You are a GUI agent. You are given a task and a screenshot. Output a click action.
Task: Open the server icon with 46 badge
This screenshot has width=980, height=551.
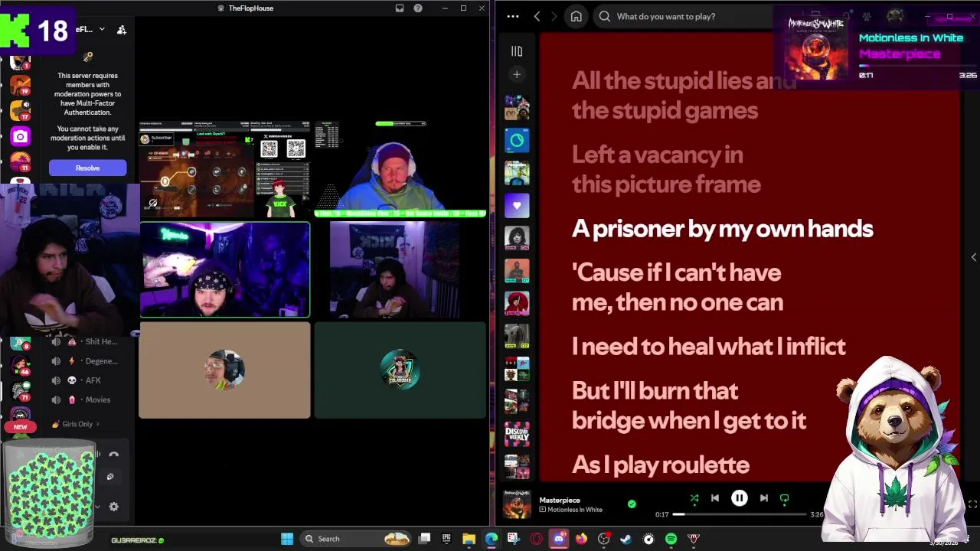tap(21, 365)
